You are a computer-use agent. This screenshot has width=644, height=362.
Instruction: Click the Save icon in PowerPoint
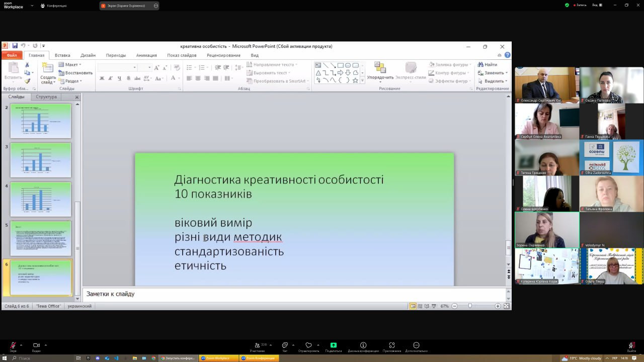(x=15, y=46)
